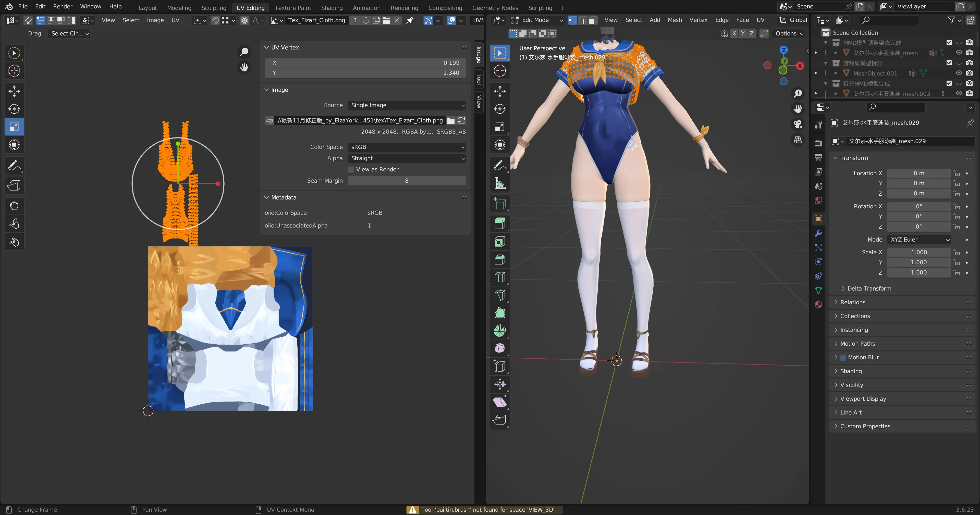
Task: Select the Annotate tool in UV editor
Action: coord(14,166)
